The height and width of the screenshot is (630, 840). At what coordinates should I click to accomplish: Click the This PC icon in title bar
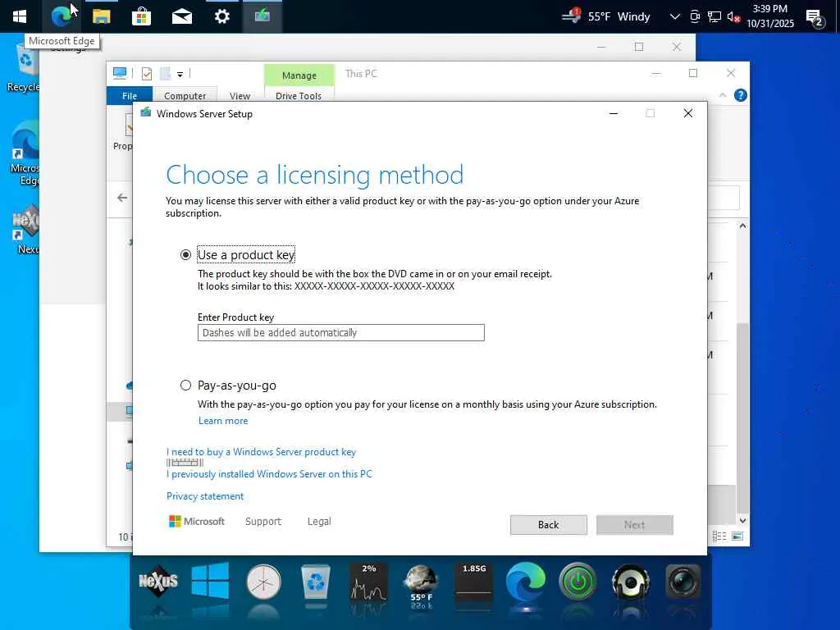(x=120, y=73)
